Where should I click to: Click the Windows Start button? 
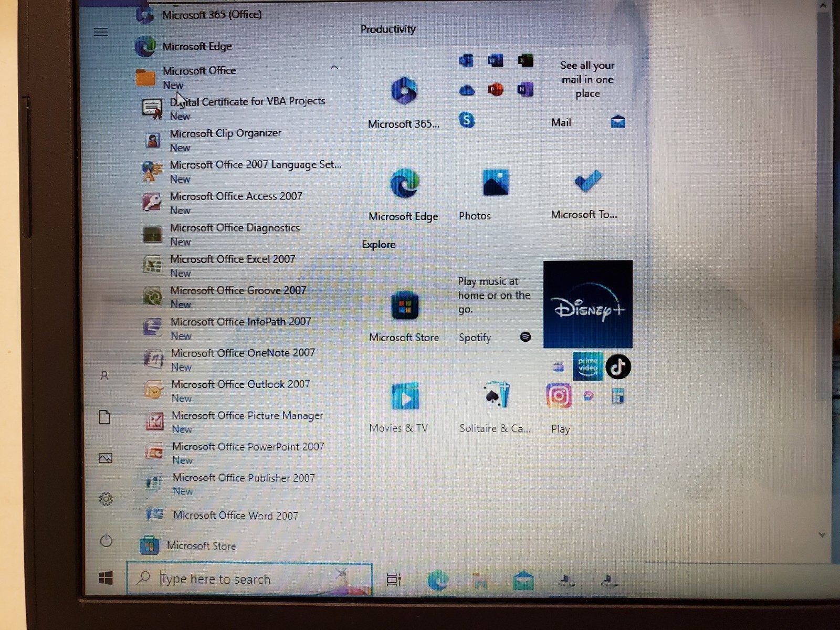pos(106,579)
